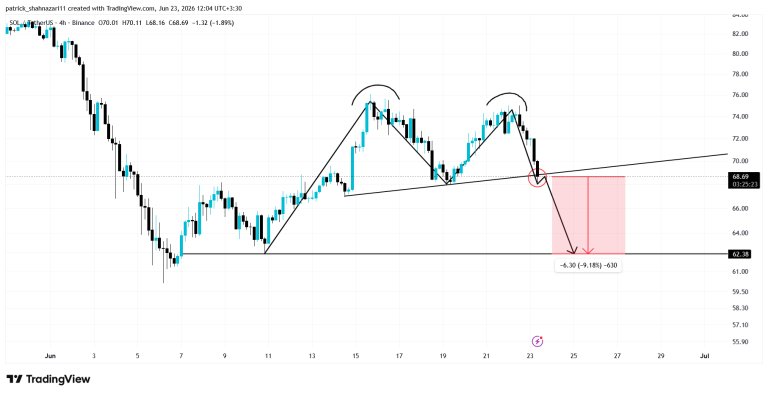Click the 82.00 price axis label
768x395 pixels.
[x=740, y=33]
